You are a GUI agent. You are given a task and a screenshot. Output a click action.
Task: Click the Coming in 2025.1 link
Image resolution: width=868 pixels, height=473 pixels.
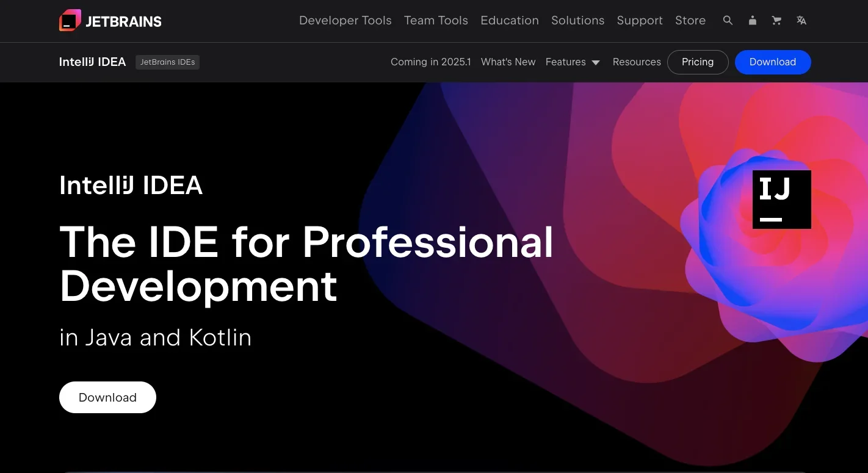(x=430, y=62)
